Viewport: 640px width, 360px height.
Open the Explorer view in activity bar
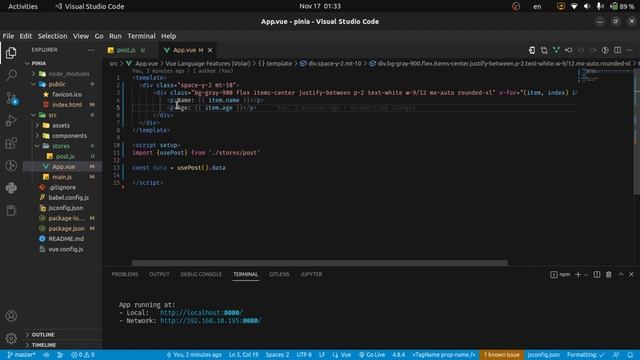click(11, 53)
